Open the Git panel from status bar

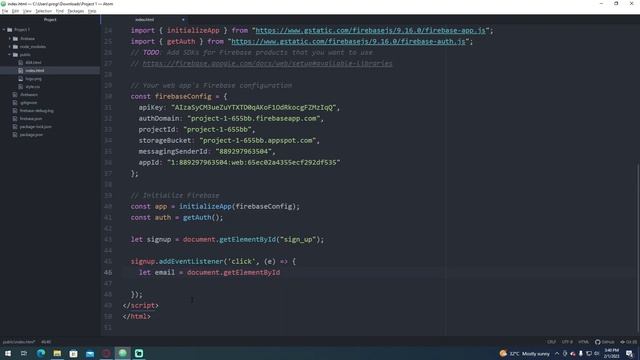(x=629, y=342)
